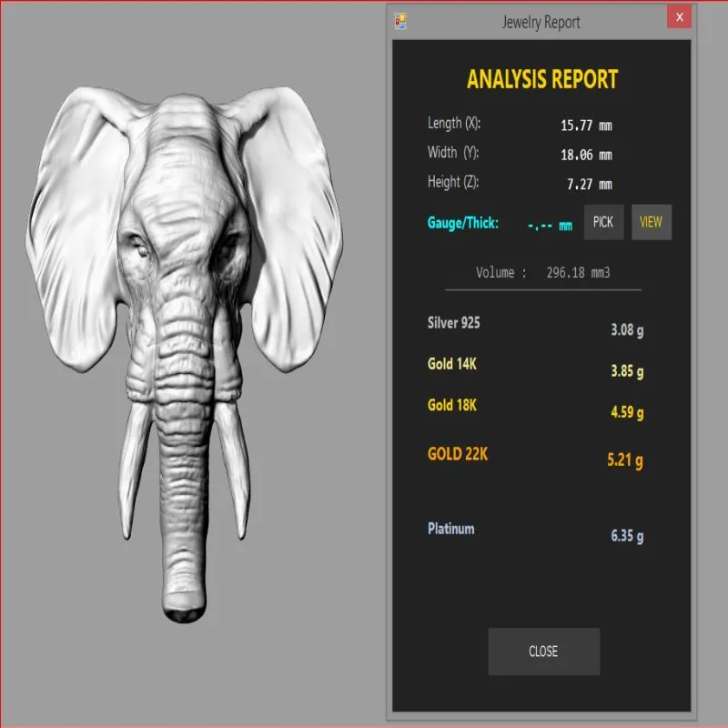Select the Gauge/Thick label
Image resolution: width=728 pixels, height=728 pixels.
(462, 223)
